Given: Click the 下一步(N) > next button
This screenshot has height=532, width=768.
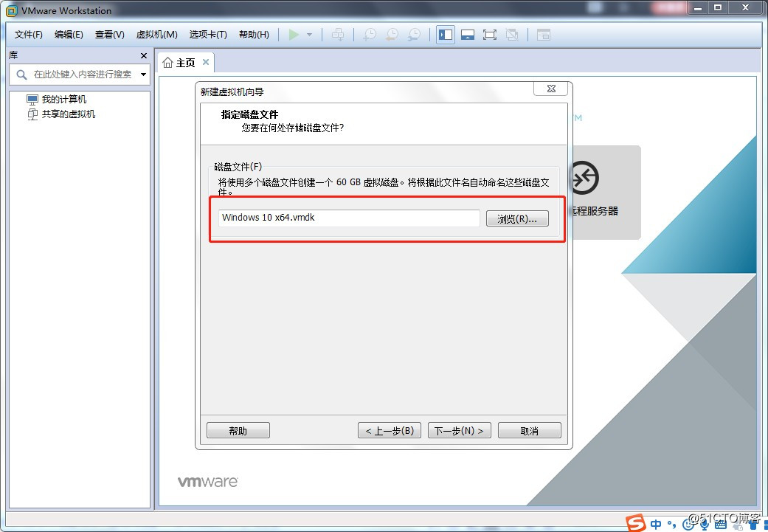Looking at the screenshot, I should 460,431.
